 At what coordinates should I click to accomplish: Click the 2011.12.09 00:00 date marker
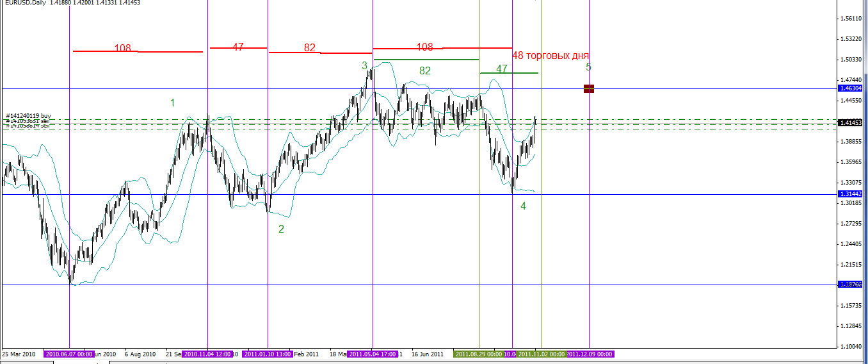pos(590,354)
